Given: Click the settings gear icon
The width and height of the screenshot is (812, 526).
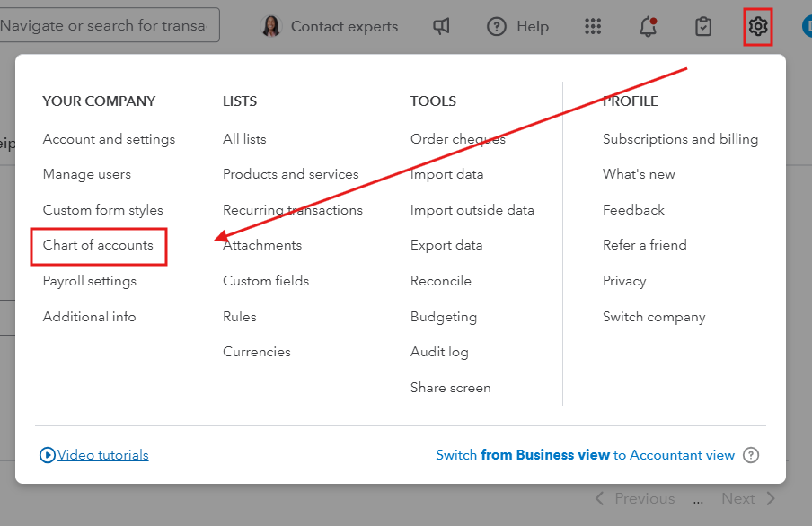Looking at the screenshot, I should (x=758, y=27).
